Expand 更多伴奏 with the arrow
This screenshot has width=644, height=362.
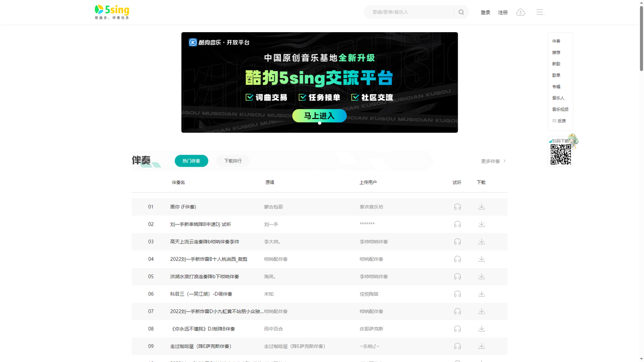493,161
